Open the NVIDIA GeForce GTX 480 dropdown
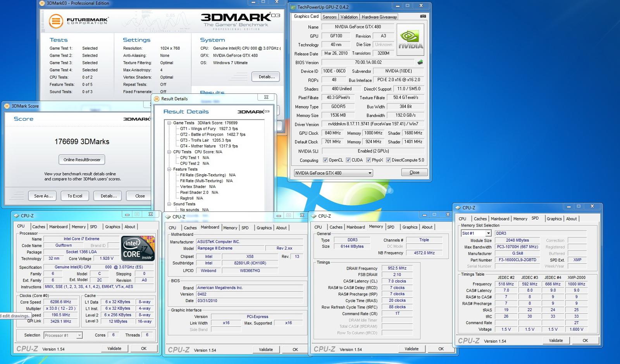Viewport: 620px width, 364px height. click(x=333, y=173)
